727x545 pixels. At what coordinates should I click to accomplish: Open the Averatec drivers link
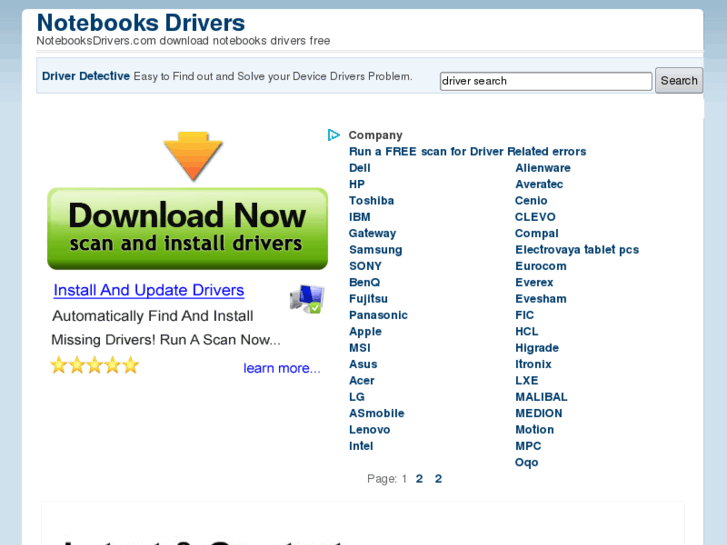point(539,184)
